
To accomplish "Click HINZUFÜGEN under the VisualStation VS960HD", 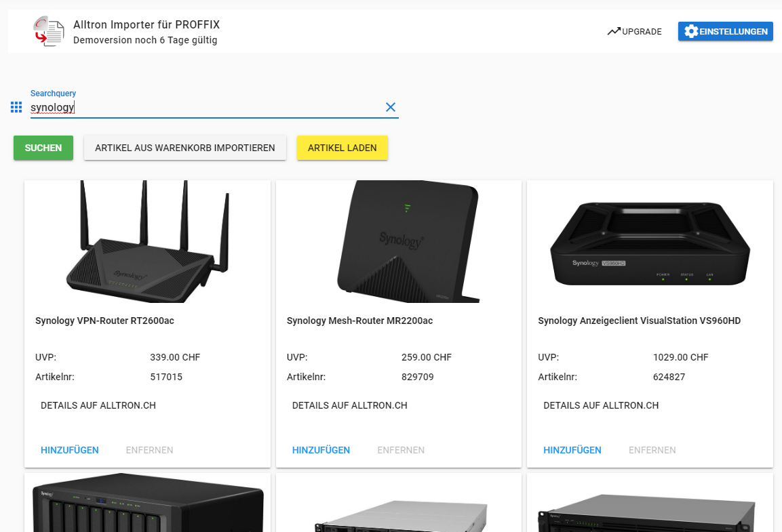I will tap(572, 449).
